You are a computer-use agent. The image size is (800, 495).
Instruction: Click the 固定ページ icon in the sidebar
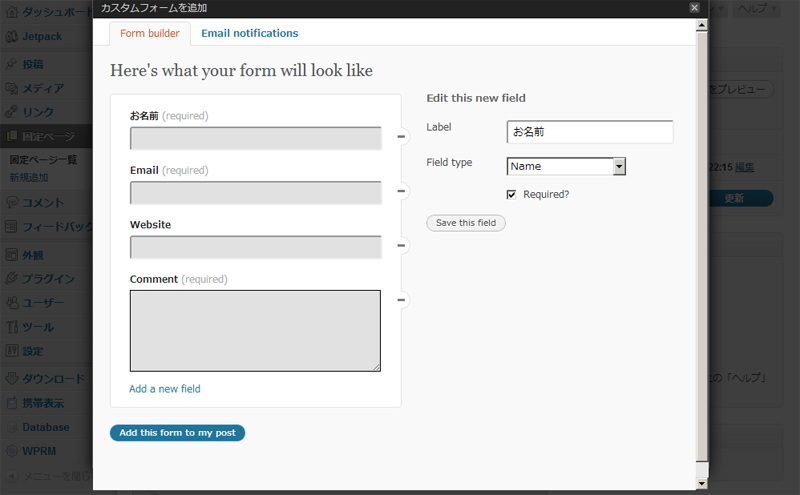[x=11, y=136]
